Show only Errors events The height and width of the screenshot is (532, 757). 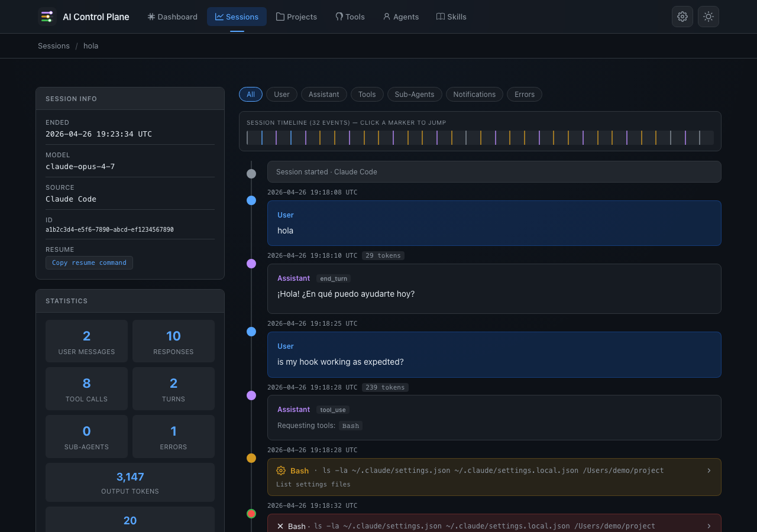(525, 95)
